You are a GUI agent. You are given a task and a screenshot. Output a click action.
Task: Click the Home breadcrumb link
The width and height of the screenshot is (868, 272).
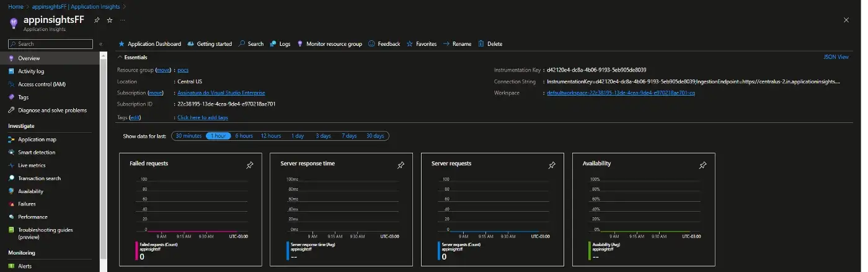coord(15,6)
